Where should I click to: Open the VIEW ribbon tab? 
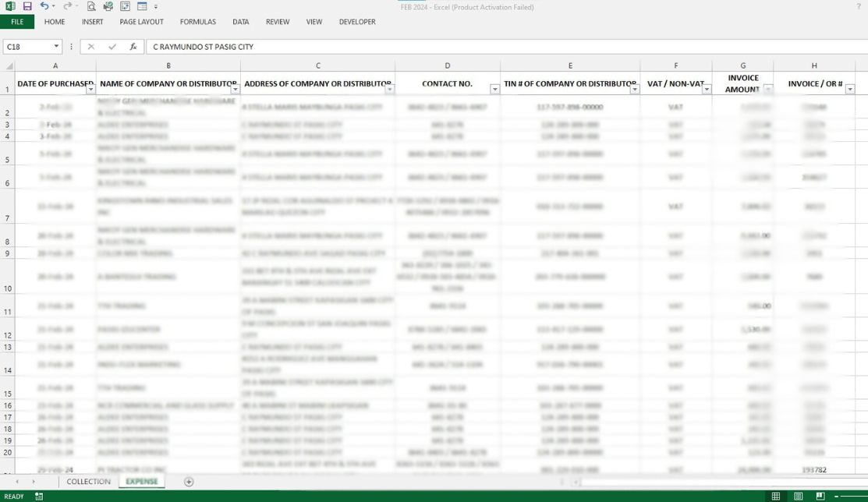point(314,22)
